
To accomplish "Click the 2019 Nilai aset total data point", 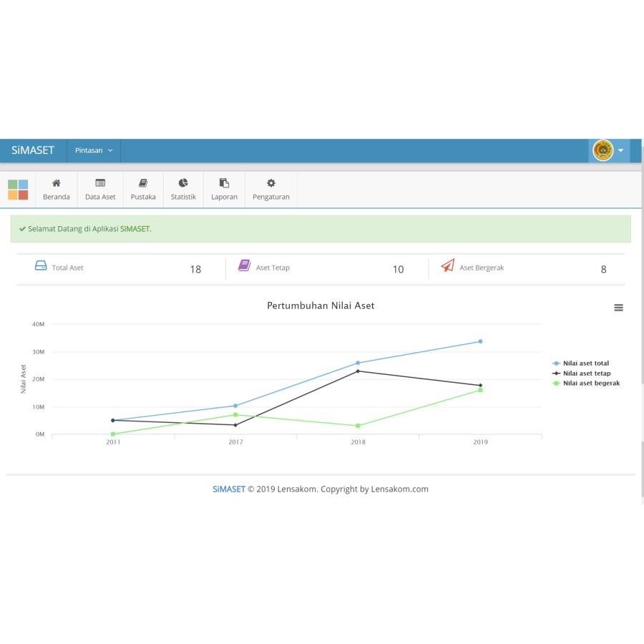I will (480, 341).
